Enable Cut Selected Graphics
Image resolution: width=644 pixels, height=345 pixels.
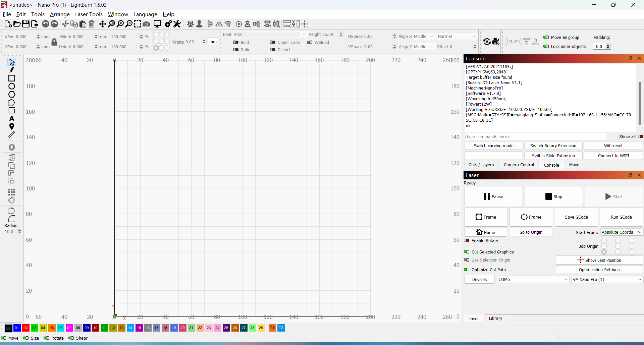tap(467, 252)
